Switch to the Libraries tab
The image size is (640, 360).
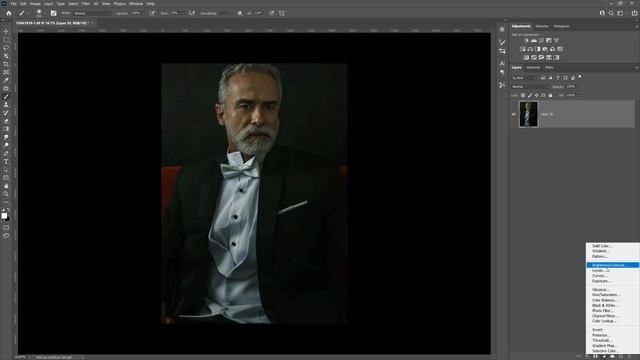(542, 26)
